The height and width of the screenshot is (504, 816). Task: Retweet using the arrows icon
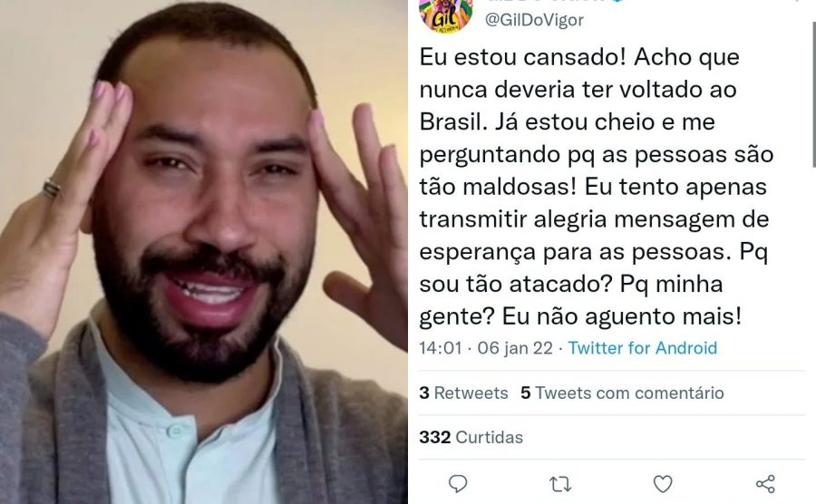[x=560, y=485]
